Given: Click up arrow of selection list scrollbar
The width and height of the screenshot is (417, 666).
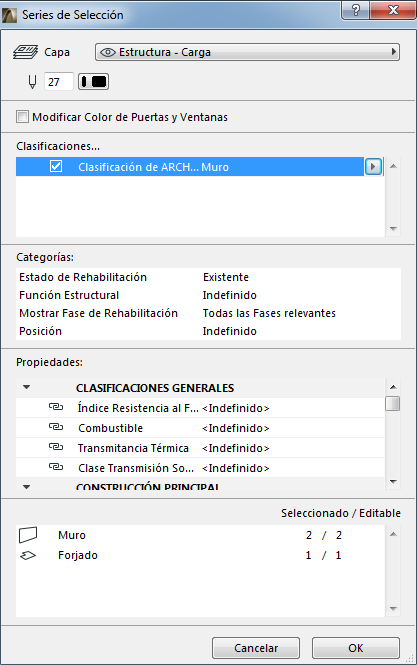Looking at the screenshot, I should pos(393,534).
